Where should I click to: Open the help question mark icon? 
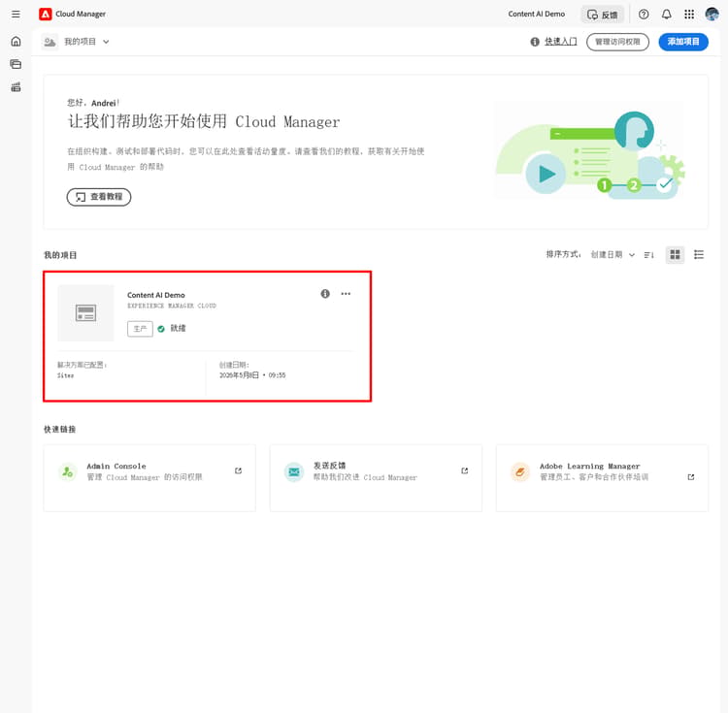tap(644, 15)
